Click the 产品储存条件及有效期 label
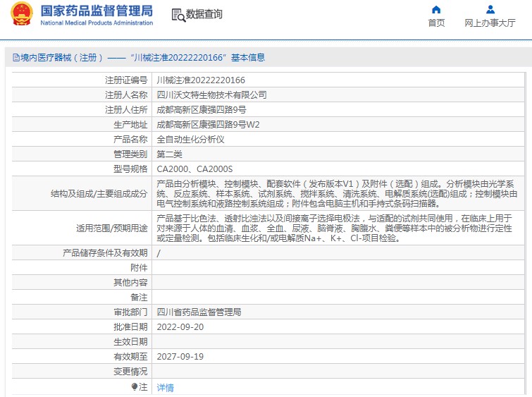532x397 pixels. point(105,253)
